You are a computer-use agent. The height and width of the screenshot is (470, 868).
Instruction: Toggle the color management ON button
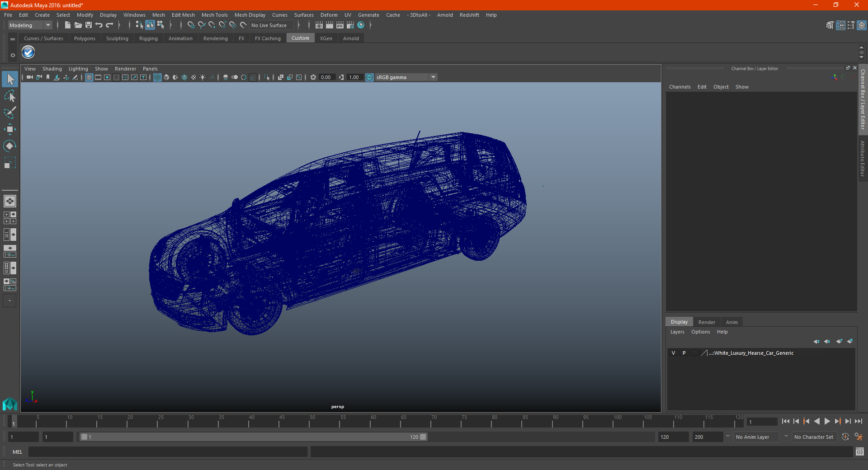pos(369,77)
